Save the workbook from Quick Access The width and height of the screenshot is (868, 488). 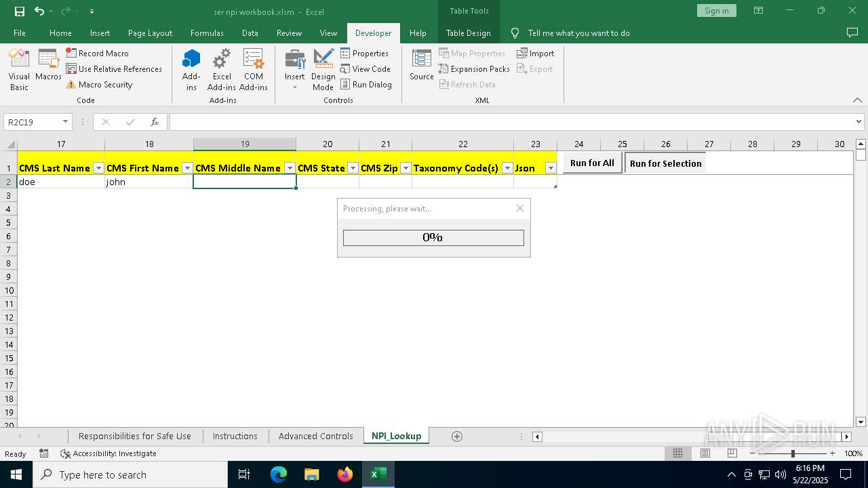coord(20,11)
